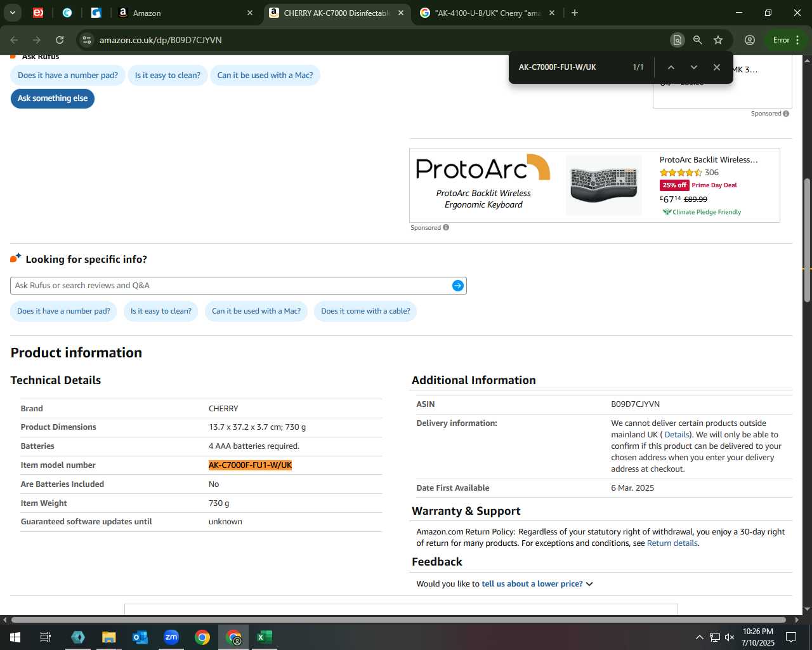Screen dimensions: 812x650
Task: Open the first Chrome taskbar icon
Action: click(202, 637)
